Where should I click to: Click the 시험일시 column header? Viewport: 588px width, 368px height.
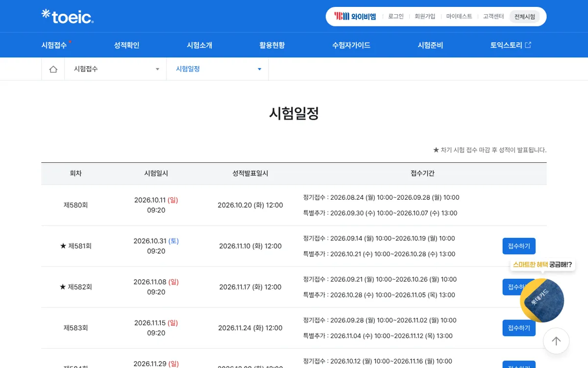tap(156, 173)
